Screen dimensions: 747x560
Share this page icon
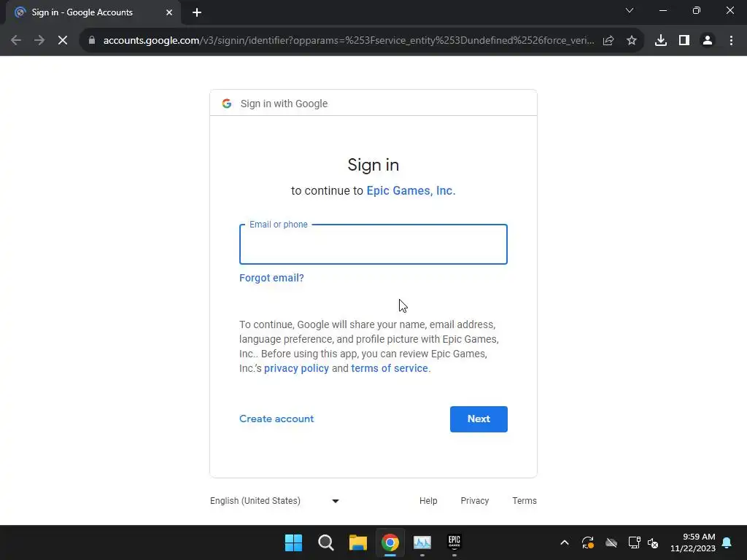pos(608,41)
